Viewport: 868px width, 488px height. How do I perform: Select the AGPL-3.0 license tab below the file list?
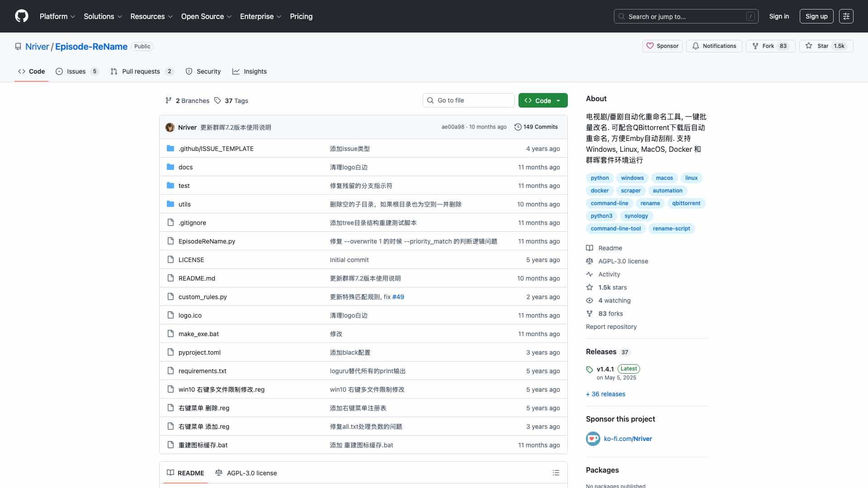click(246, 473)
